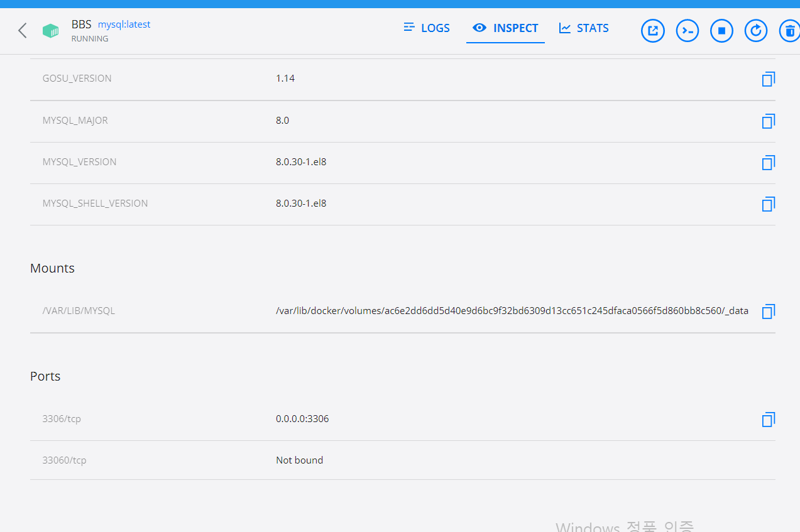Open the container in browser icon
This screenshot has height=532, width=800.
(653, 30)
